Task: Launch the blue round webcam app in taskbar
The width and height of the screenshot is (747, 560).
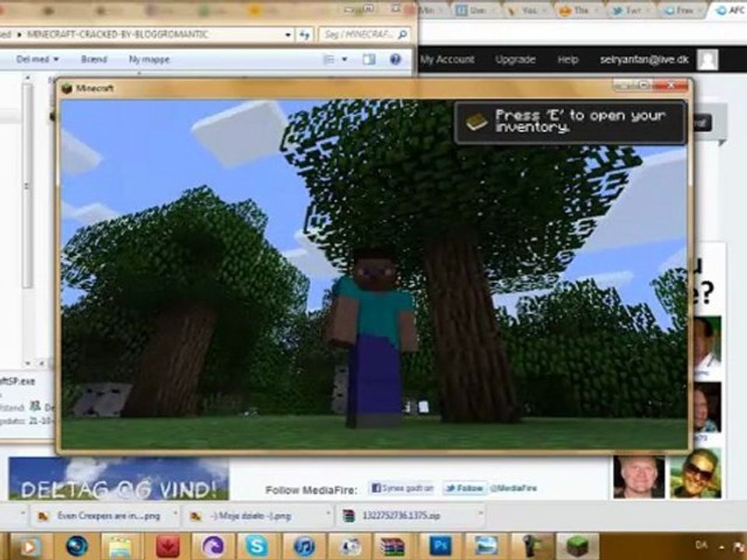Action: (x=77, y=546)
